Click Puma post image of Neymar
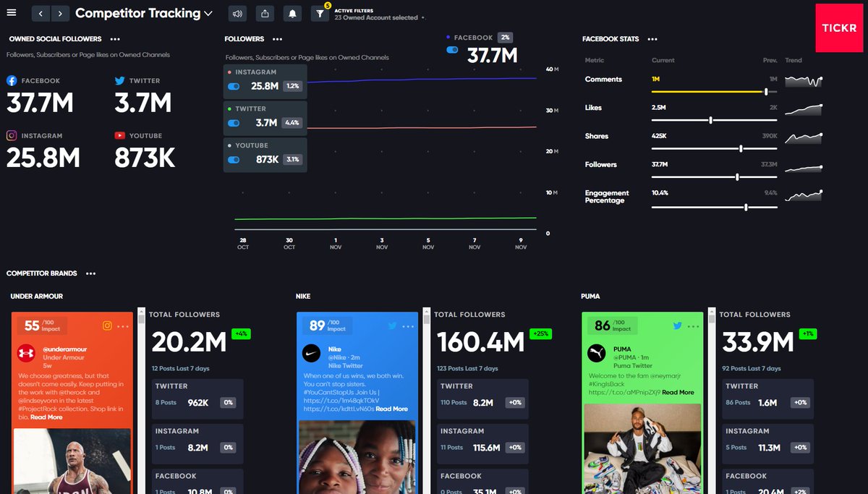 click(x=642, y=448)
